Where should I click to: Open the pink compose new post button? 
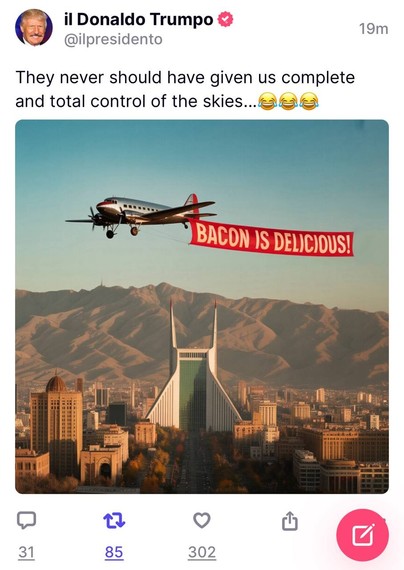point(363,535)
